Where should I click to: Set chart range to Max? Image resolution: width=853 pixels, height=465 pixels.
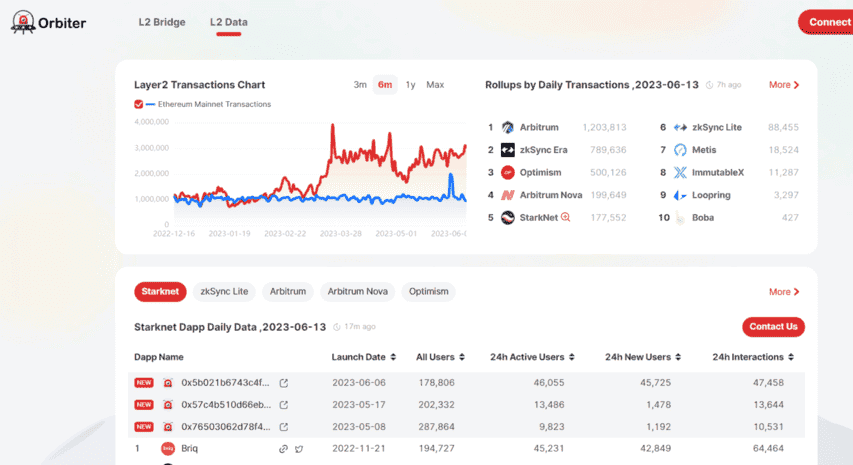pyautogui.click(x=435, y=85)
